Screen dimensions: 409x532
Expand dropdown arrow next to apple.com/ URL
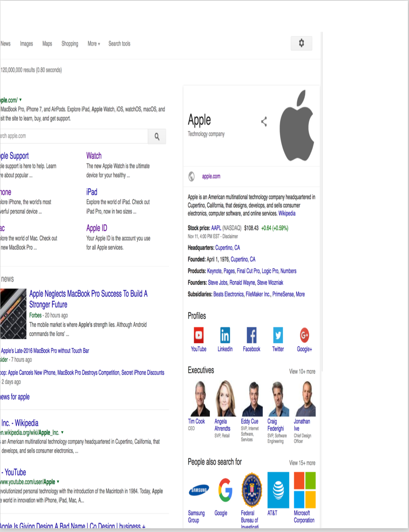(x=20, y=100)
